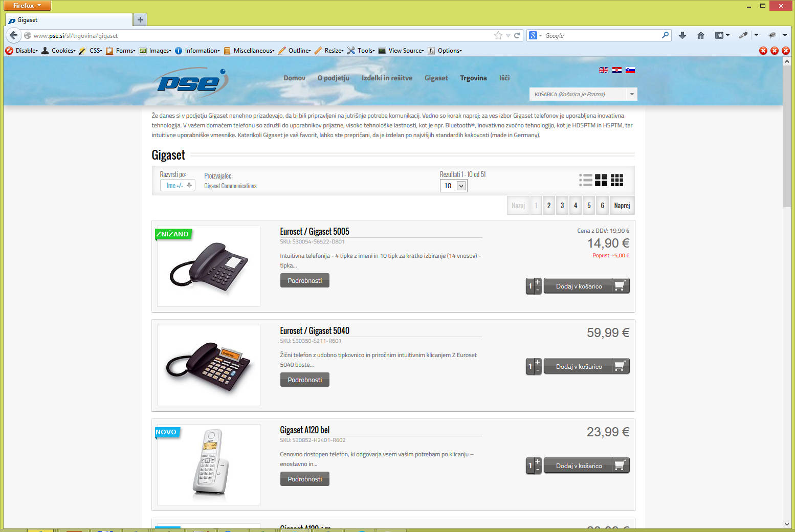Open the results-per-page dropdown showing 10
795x532 pixels.
pyautogui.click(x=454, y=186)
